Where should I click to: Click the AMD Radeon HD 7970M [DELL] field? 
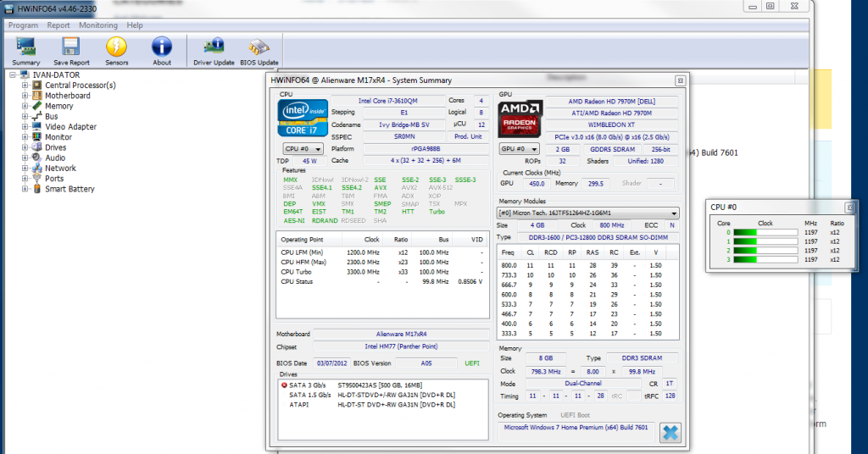[x=612, y=101]
